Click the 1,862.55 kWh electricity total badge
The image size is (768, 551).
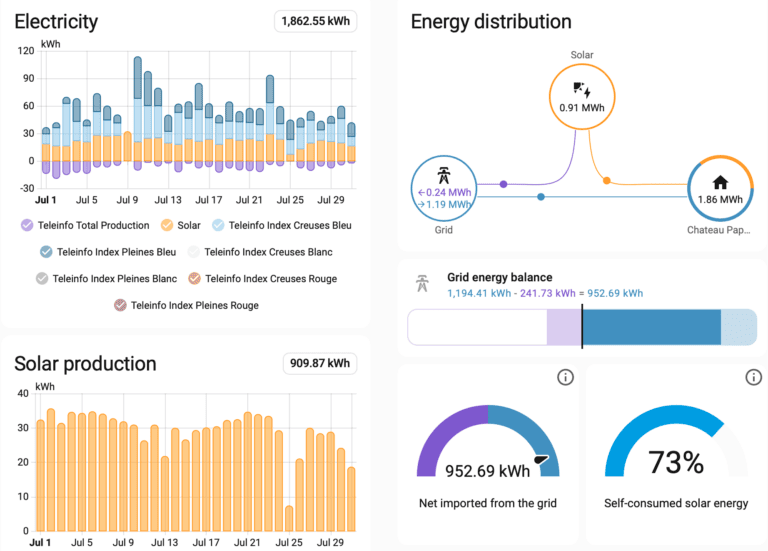click(315, 21)
